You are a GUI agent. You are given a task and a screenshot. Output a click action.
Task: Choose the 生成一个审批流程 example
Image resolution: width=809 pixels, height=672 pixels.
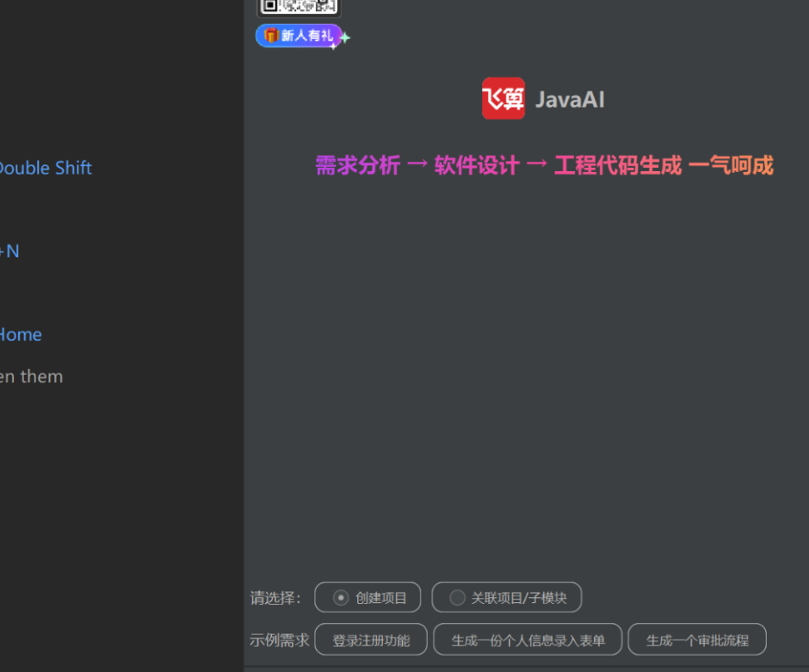pos(697,639)
